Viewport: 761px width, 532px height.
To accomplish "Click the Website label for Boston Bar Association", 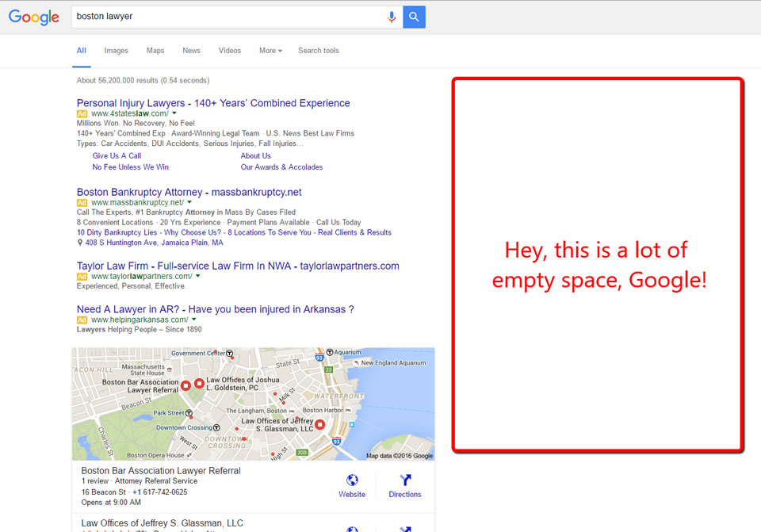I will pyautogui.click(x=352, y=494).
